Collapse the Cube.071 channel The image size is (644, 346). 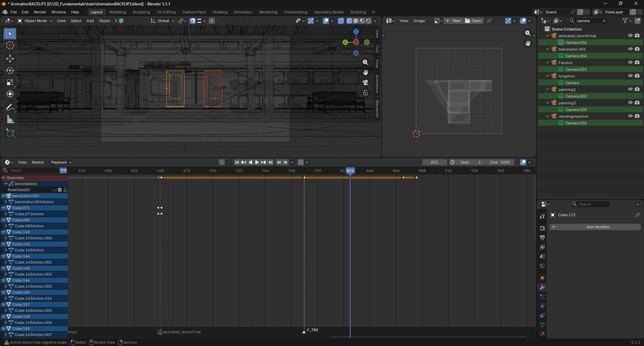[4, 208]
